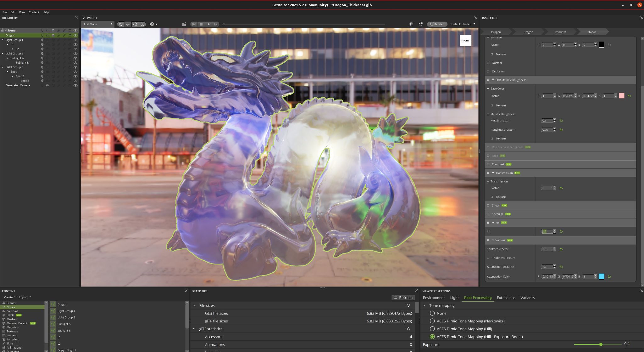Image resolution: width=644 pixels, height=352 pixels.
Task: Click the Render button
Action: [x=437, y=24]
